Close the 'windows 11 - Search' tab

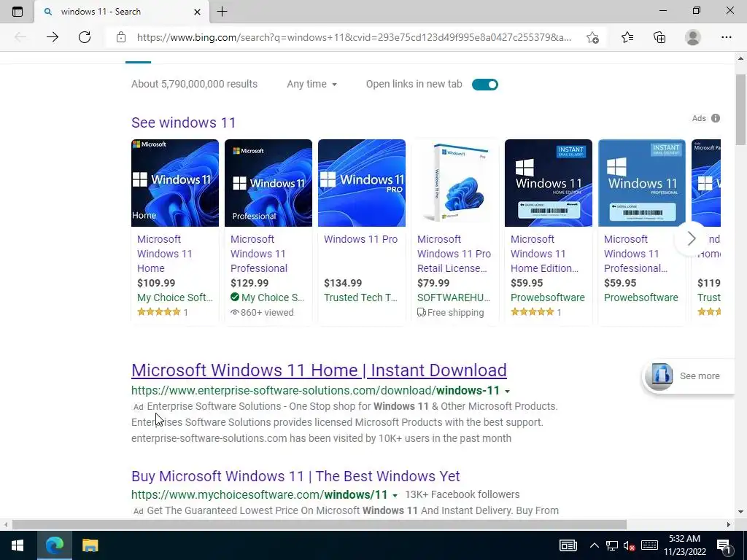[x=197, y=12]
